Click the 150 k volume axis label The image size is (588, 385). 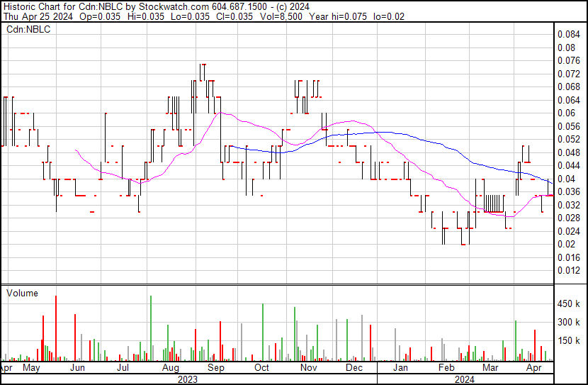(x=570, y=341)
